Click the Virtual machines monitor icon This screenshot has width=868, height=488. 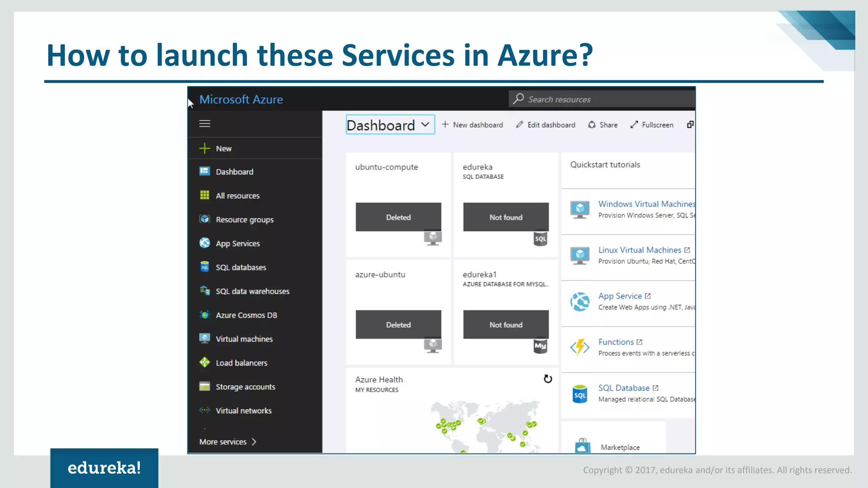coord(205,338)
